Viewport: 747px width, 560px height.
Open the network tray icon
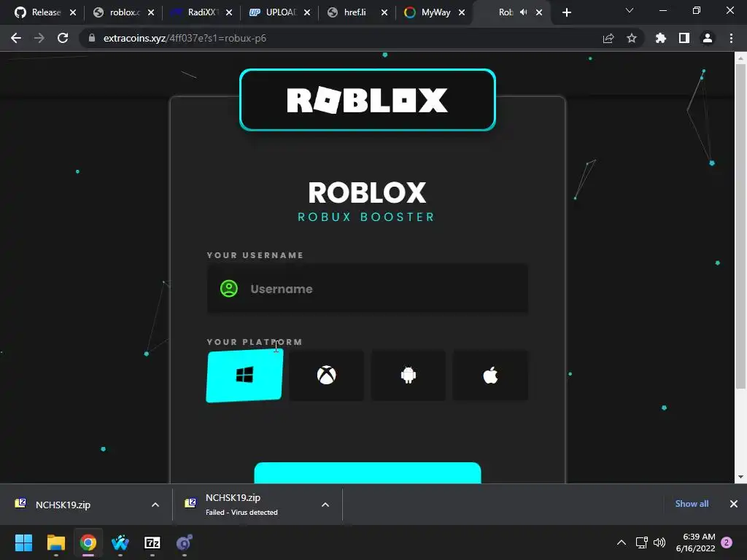[x=641, y=542]
